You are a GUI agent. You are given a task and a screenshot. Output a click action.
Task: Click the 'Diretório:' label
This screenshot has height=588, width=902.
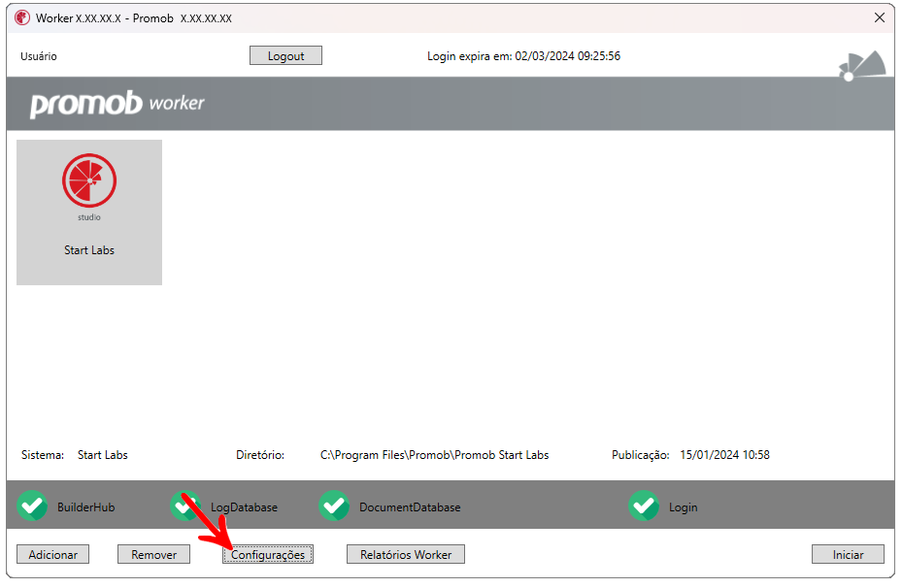[x=260, y=455]
